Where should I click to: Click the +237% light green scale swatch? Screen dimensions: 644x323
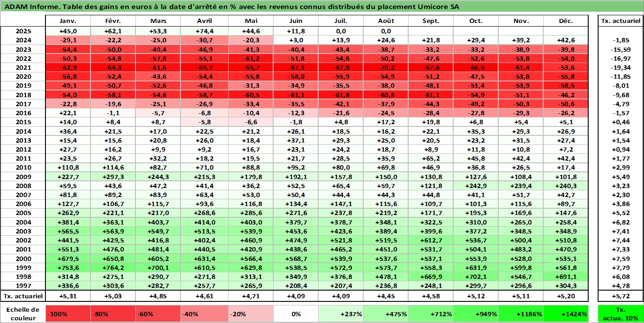click(x=341, y=314)
